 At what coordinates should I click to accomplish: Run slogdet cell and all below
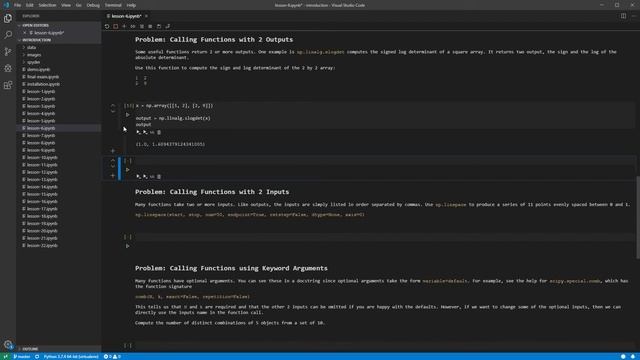pos(145,132)
